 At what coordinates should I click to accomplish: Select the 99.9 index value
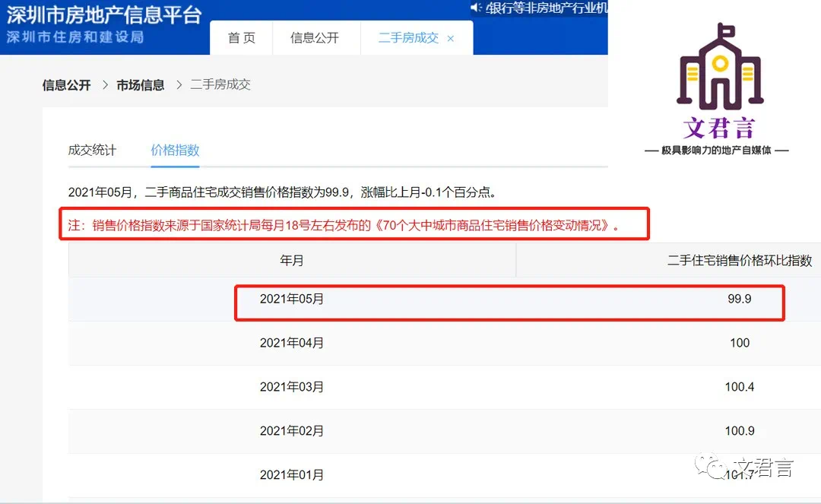(740, 299)
